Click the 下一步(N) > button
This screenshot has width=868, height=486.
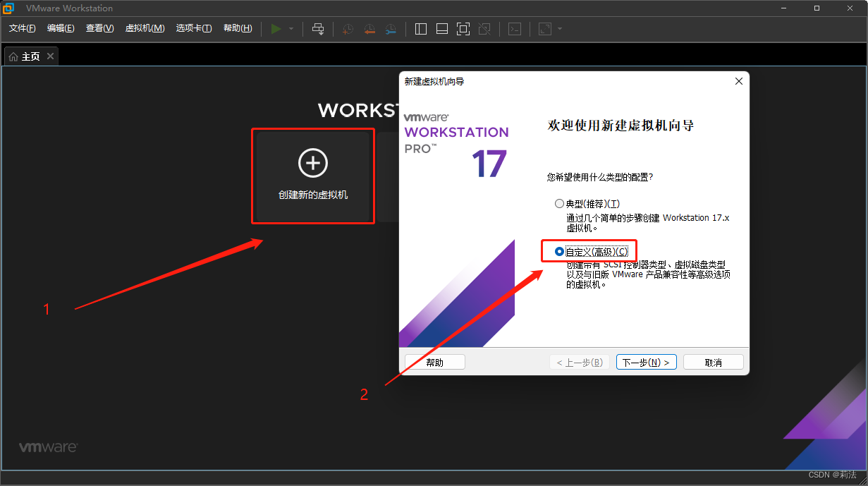point(647,362)
